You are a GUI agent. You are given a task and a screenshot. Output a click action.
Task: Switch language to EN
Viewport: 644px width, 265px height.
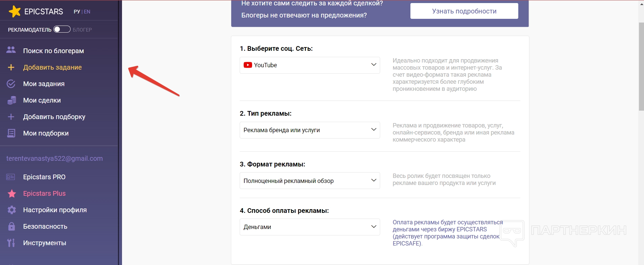pyautogui.click(x=87, y=12)
